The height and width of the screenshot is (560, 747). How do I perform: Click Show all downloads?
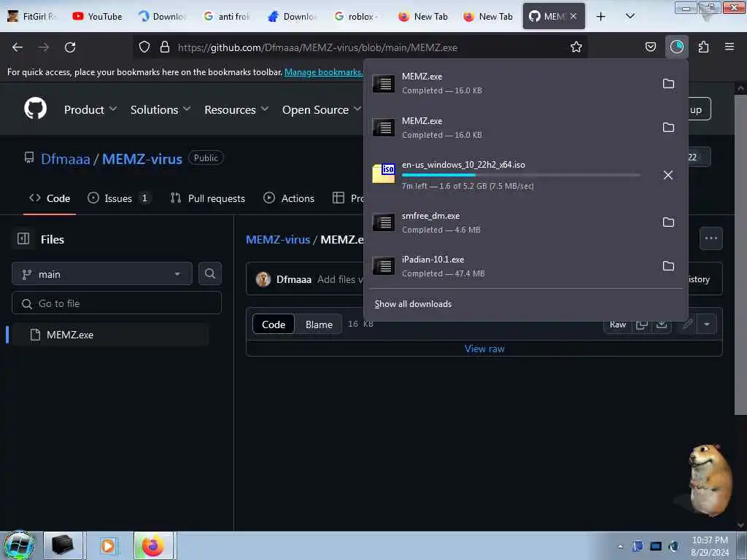413,304
